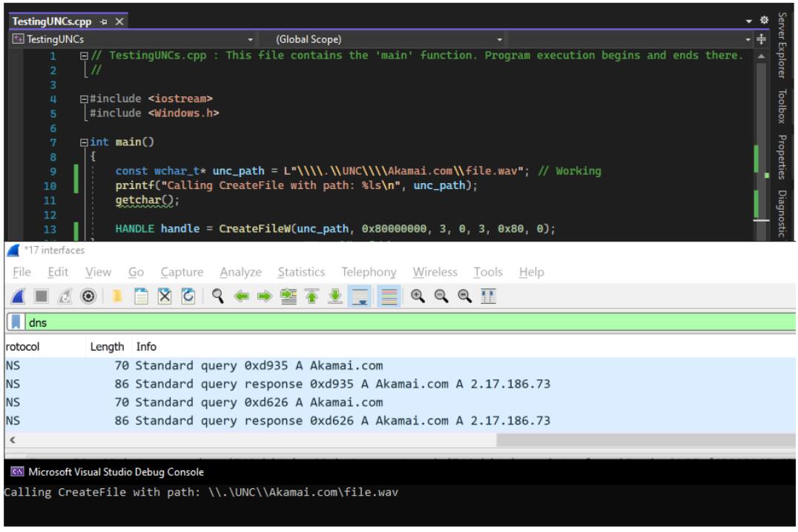This screenshot has width=798, height=532.
Task: Toggle packet list colorization
Action: point(388,297)
